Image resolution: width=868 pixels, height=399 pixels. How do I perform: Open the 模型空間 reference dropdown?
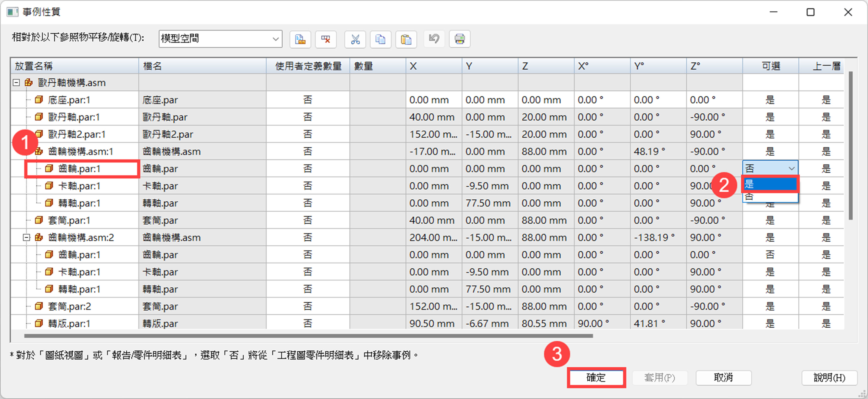(x=220, y=39)
